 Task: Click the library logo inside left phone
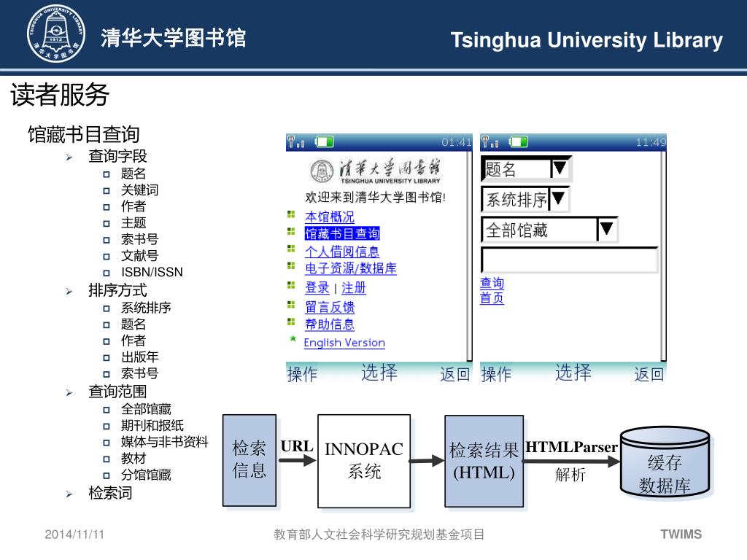(376, 171)
